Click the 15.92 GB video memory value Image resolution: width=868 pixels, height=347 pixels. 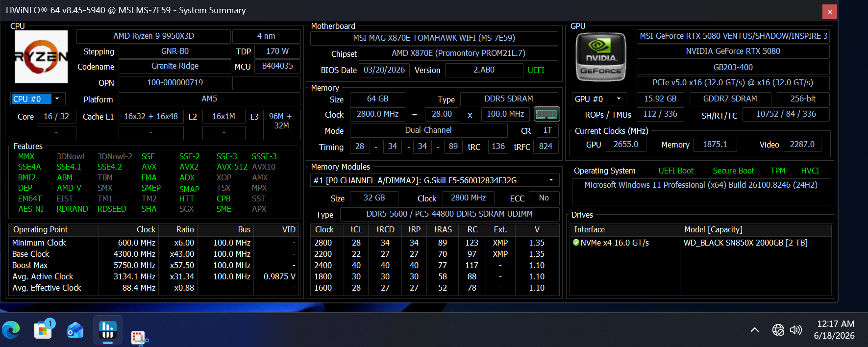[660, 99]
